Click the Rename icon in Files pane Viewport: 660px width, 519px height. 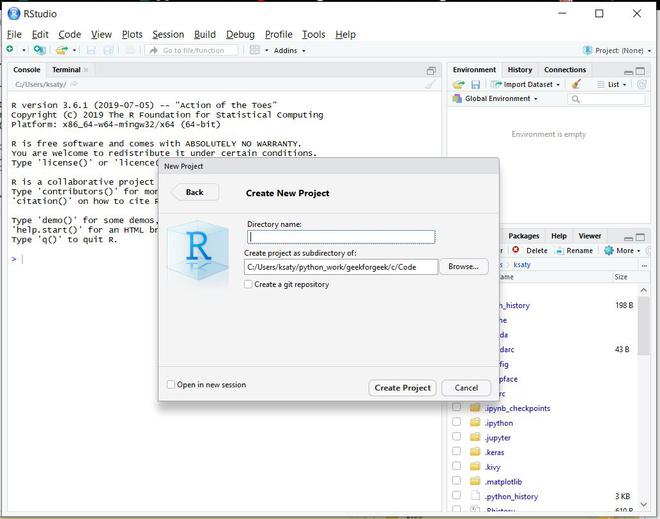point(559,251)
